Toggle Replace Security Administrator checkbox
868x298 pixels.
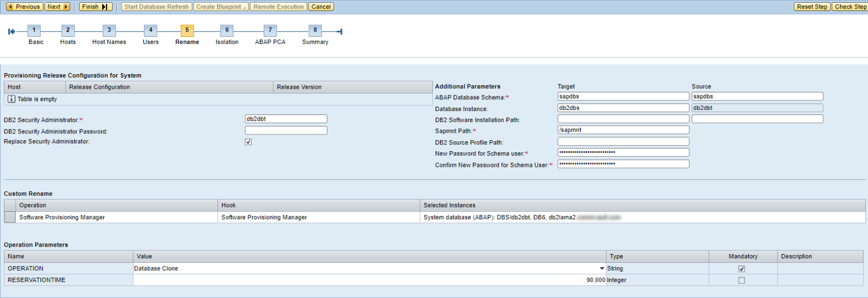point(248,142)
